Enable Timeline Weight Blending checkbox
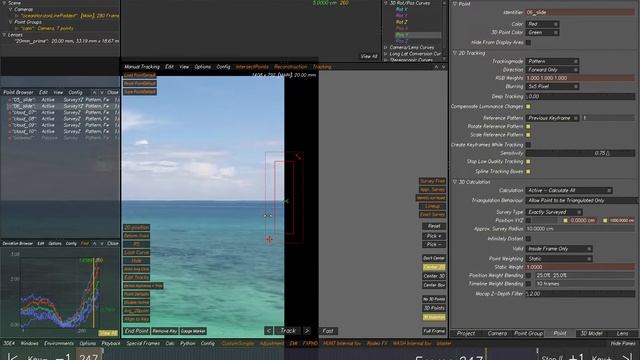This screenshot has width=640, height=360. [528, 284]
